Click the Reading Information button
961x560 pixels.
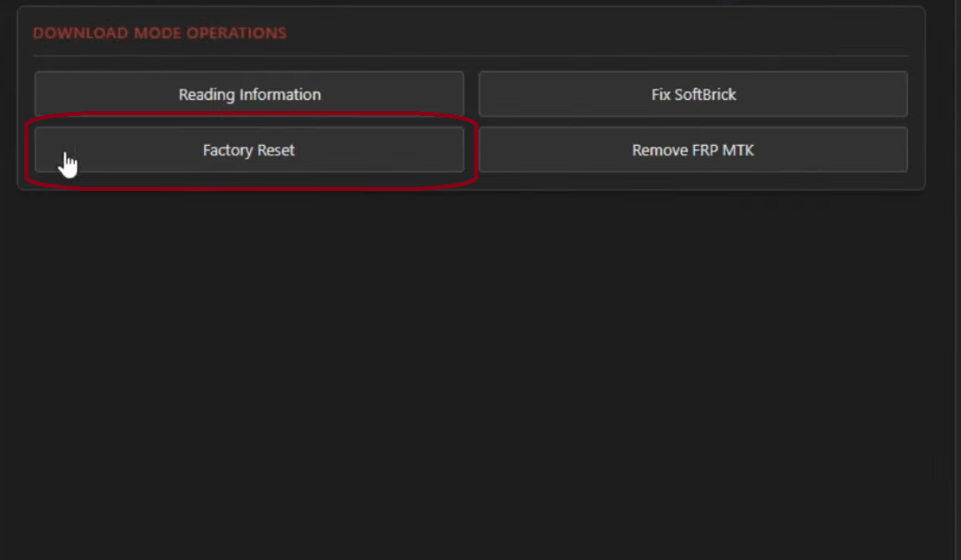click(x=249, y=94)
